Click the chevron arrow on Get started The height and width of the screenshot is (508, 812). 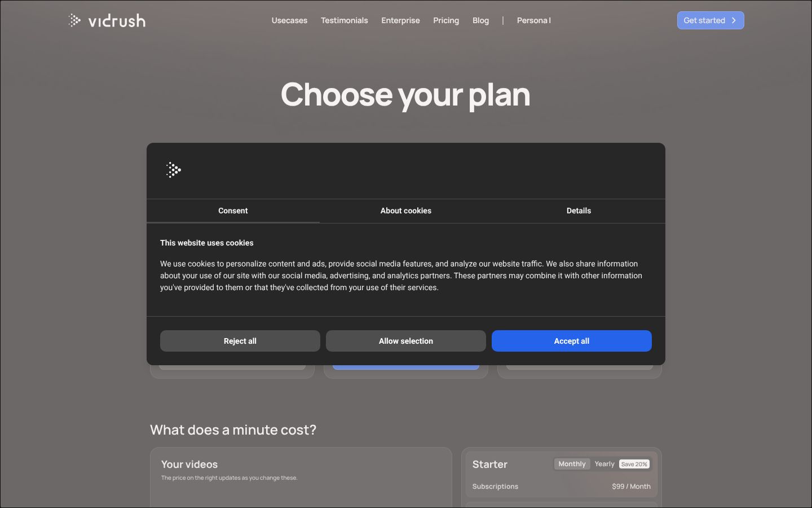(x=734, y=20)
